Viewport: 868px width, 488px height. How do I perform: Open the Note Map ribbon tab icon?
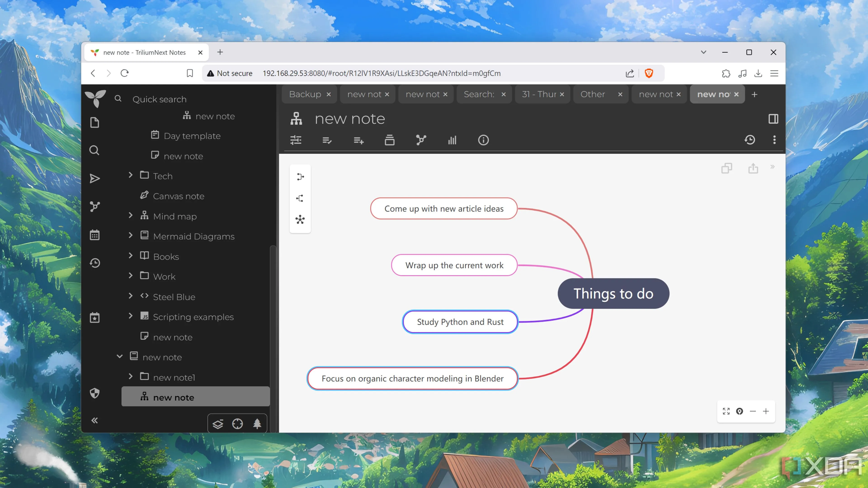tap(421, 140)
